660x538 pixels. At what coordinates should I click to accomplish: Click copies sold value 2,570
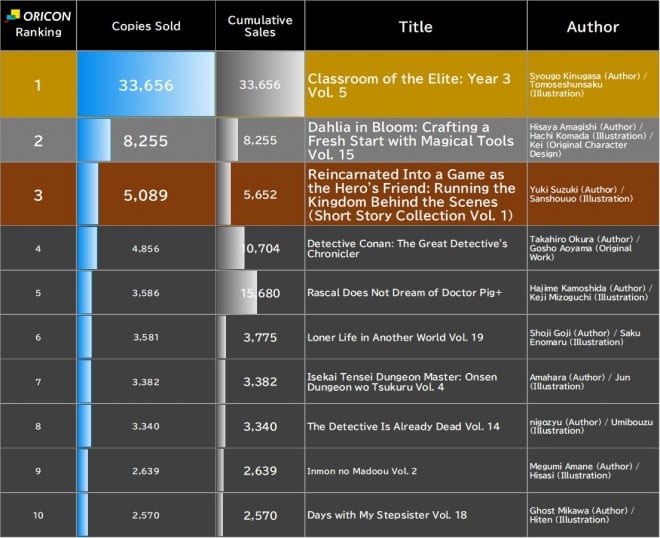click(x=146, y=515)
